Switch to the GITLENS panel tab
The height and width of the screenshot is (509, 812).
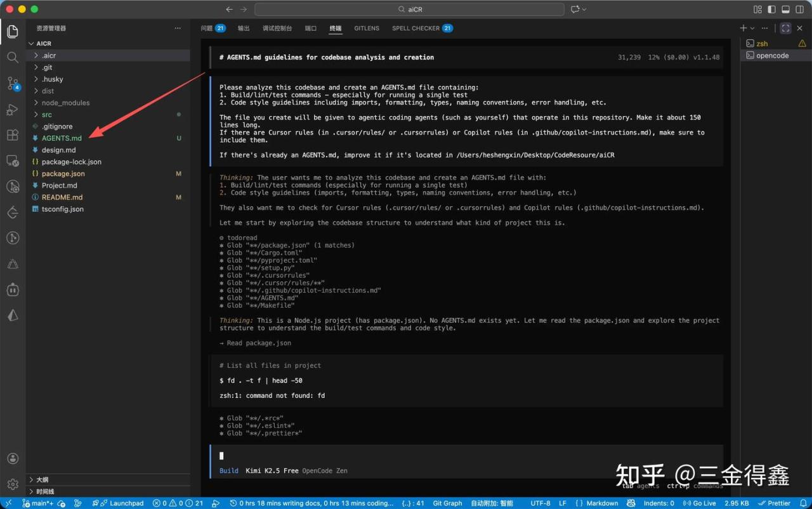pyautogui.click(x=367, y=29)
